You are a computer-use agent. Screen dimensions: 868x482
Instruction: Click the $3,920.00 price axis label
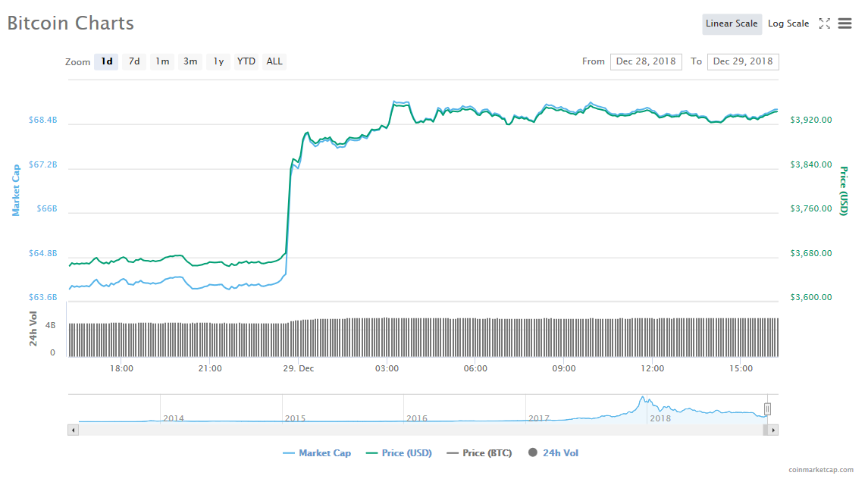[811, 120]
